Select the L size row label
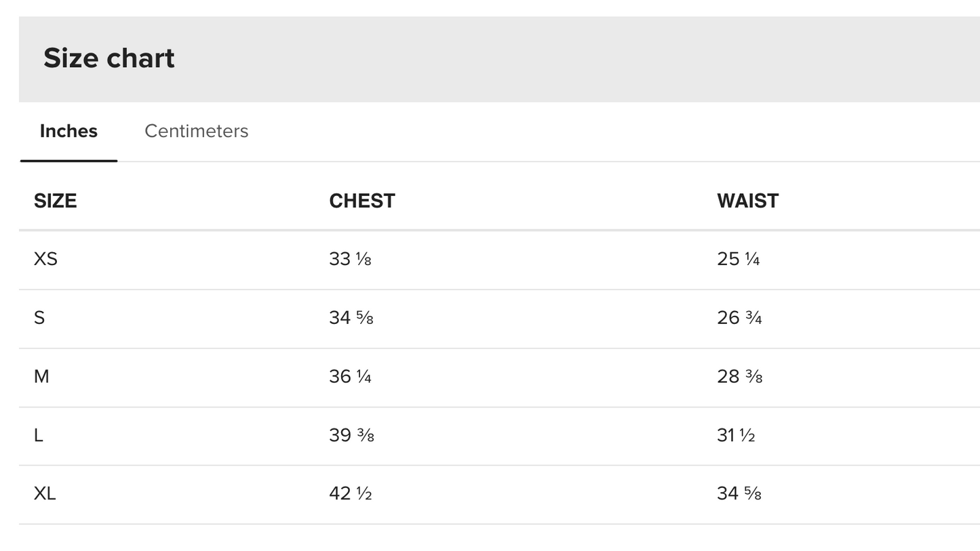 [39, 435]
